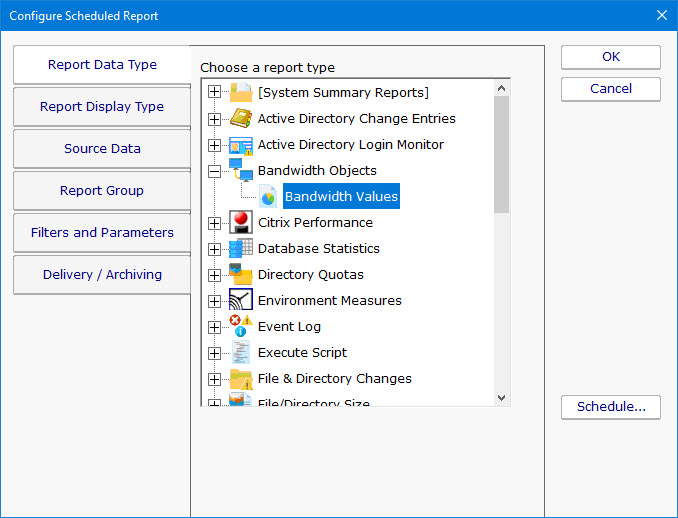Expand the Directory Quotas node

tap(214, 275)
